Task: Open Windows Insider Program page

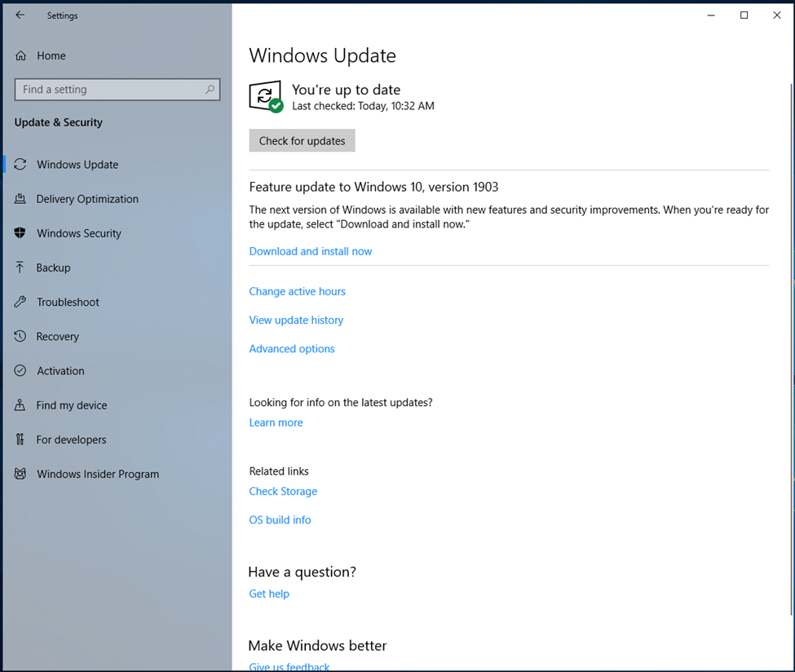Action: [x=117, y=474]
